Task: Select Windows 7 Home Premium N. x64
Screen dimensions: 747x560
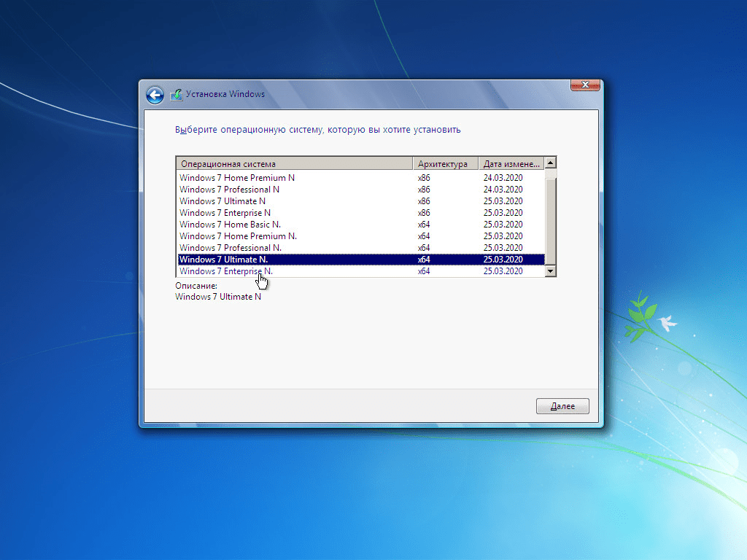Action: [x=360, y=236]
